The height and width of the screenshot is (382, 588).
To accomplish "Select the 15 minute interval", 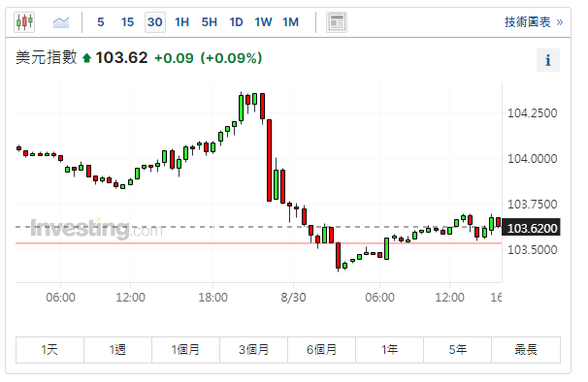I will [x=127, y=22].
